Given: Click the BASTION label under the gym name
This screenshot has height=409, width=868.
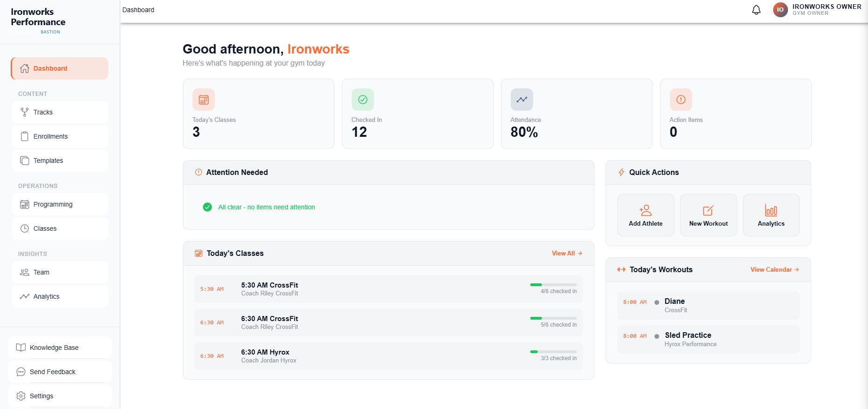Looking at the screenshot, I should point(50,32).
